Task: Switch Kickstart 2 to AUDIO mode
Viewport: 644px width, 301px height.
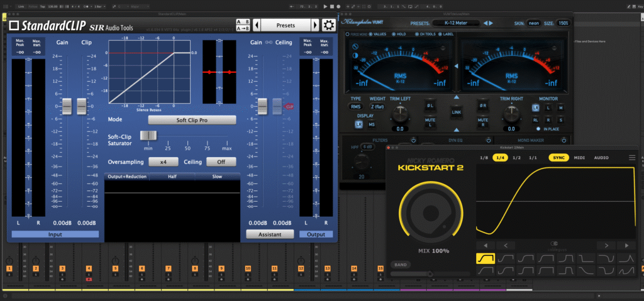Action: (x=601, y=158)
